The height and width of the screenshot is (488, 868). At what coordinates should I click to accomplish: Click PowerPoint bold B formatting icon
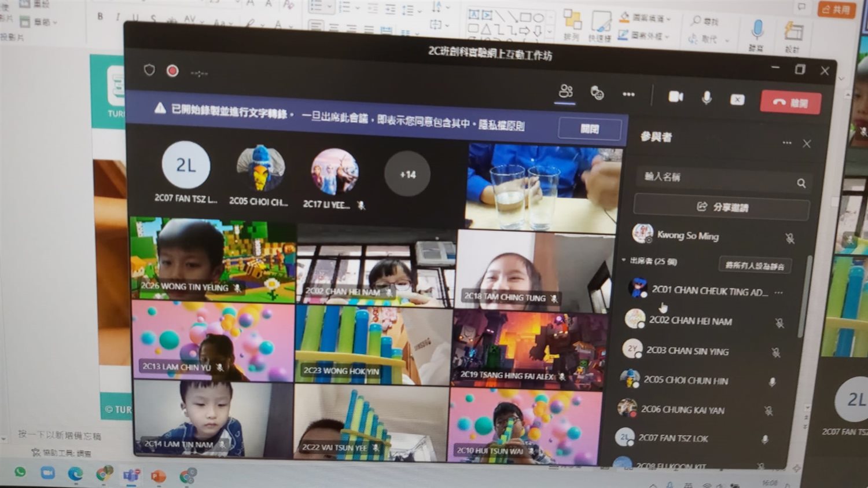tap(101, 17)
